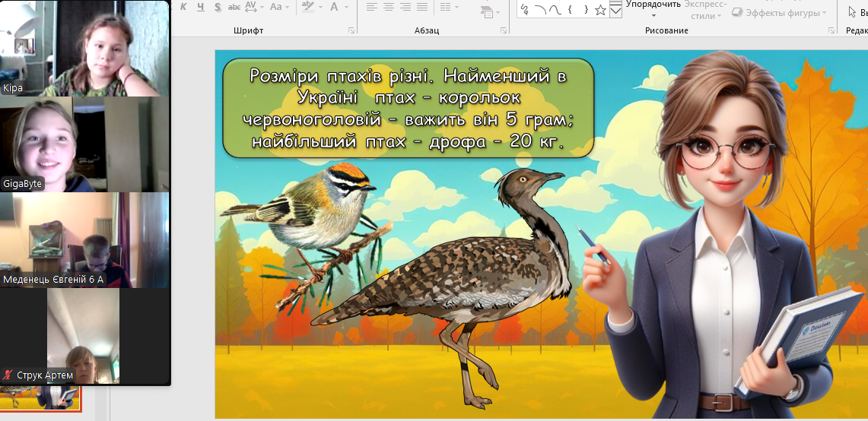Toggle underline formatting (Ч)

point(200,7)
